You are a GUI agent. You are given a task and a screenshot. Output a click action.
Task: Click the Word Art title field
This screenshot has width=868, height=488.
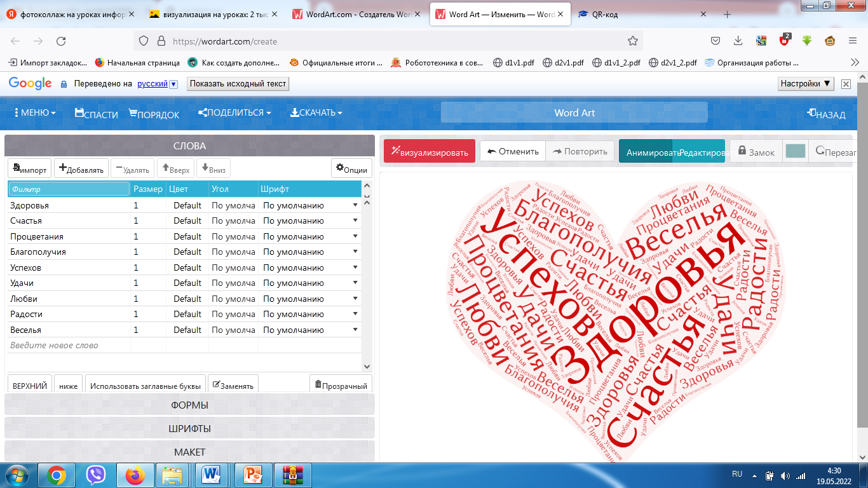(574, 112)
